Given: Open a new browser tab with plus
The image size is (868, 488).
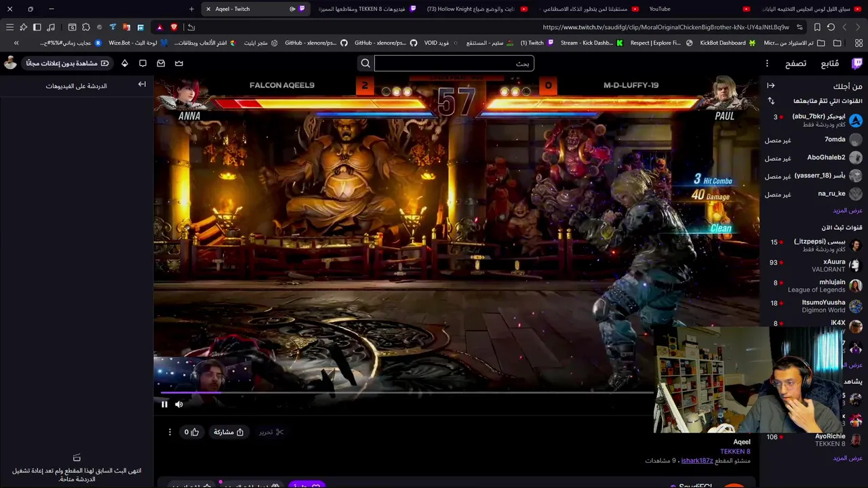Looking at the screenshot, I should click(x=191, y=9).
